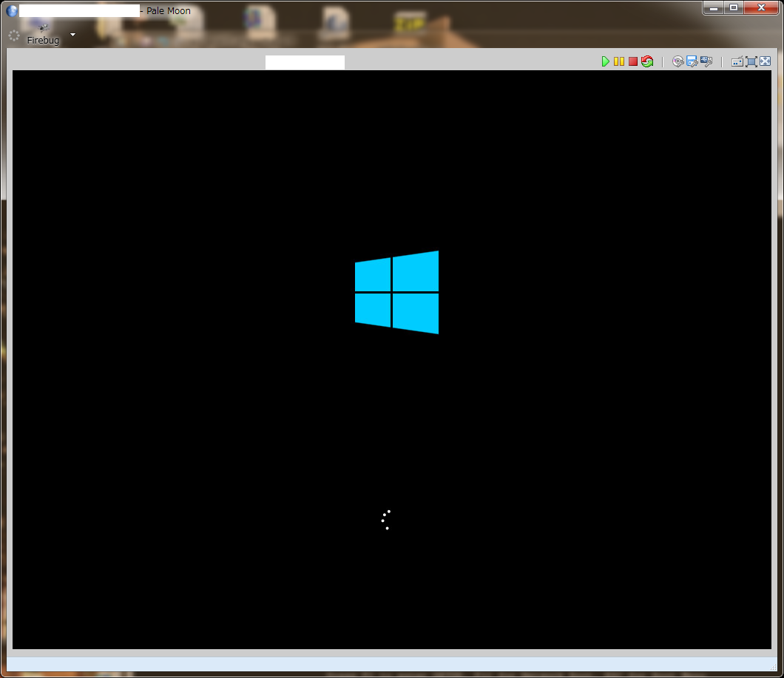Image resolution: width=784 pixels, height=678 pixels.
Task: Open floppy disk device settings icon
Action: 692,61
